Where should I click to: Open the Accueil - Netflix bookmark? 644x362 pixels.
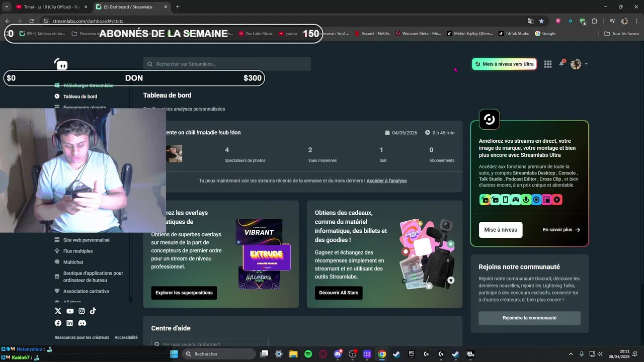(372, 34)
